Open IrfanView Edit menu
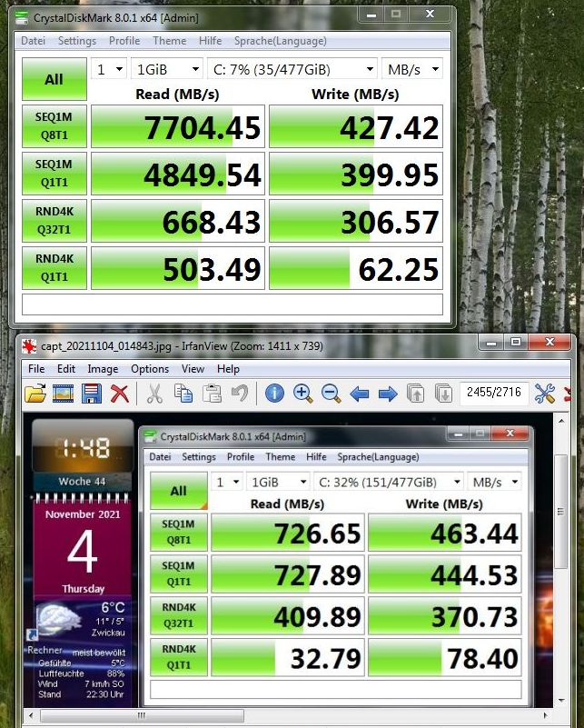The width and height of the screenshot is (584, 728). pos(66,369)
